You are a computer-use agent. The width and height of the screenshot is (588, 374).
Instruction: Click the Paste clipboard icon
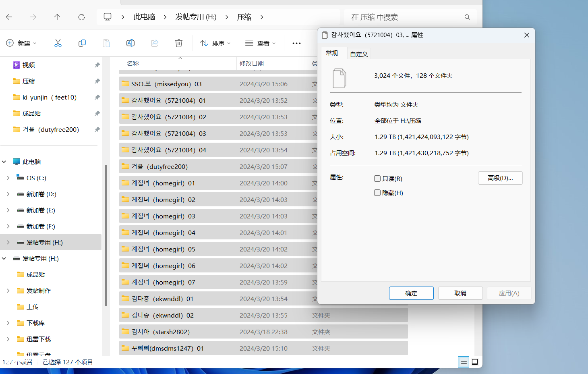[106, 43]
